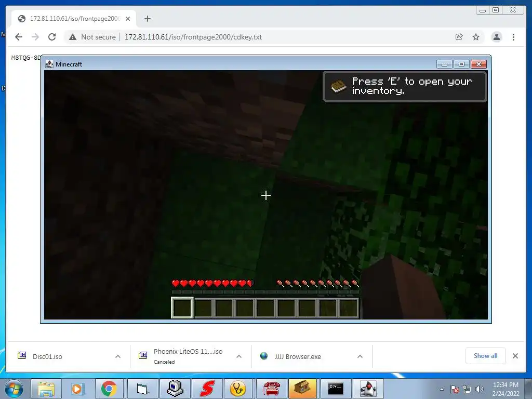Select the last hotbar slot in Minecraft

point(349,308)
